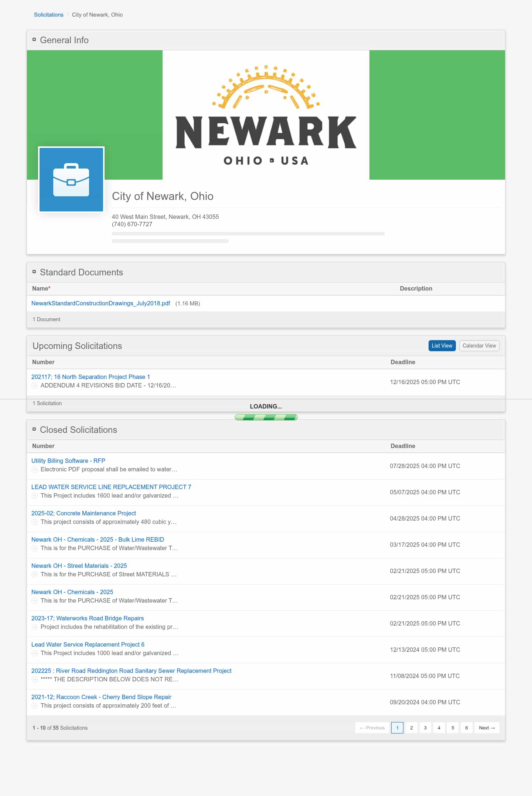
Task: Click the arrow icon beside ADDENDUM 4 REVISIONS description
Action: [x=35, y=386]
